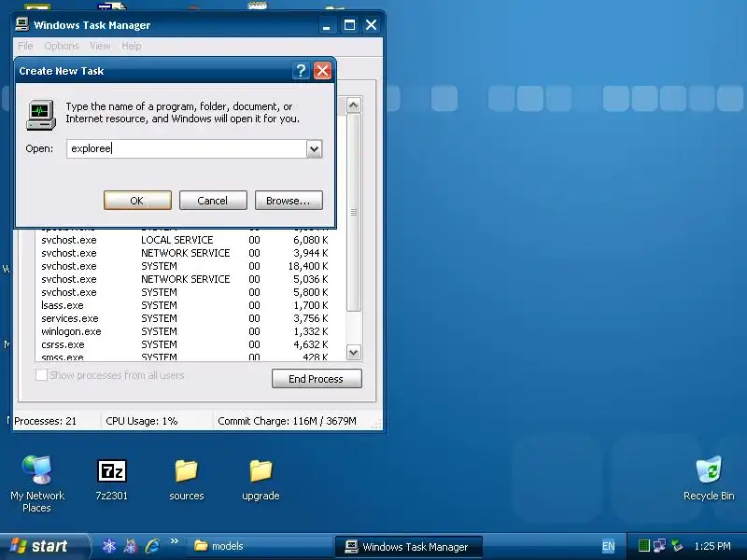This screenshot has height=560, width=747.
Task: Select svchost.exe using 6,080 K
Action: (189, 240)
